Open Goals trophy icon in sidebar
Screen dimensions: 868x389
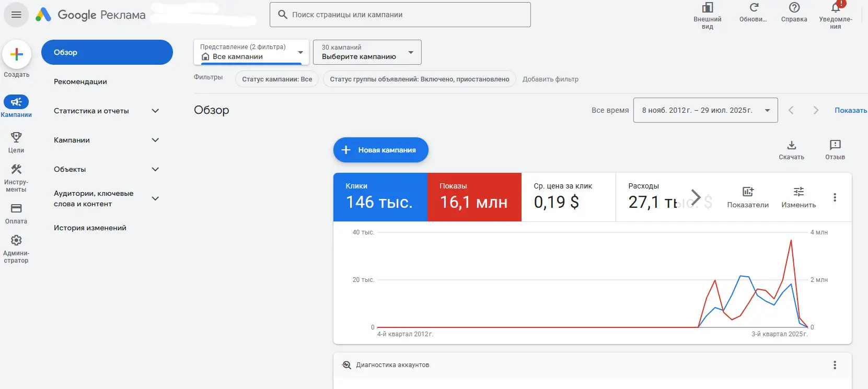[x=16, y=137]
